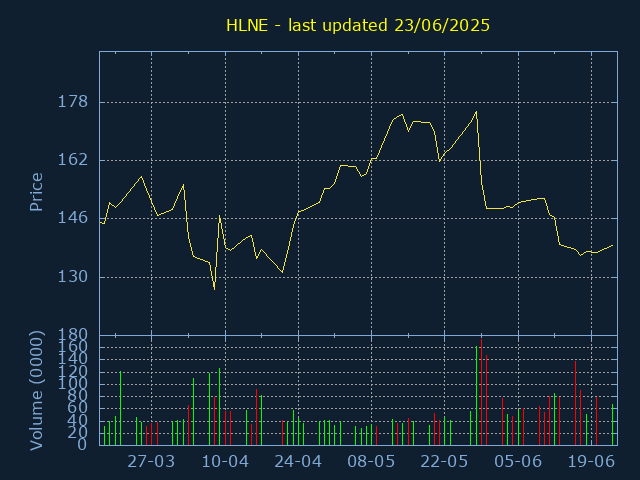Click the date label 27-03
The width and height of the screenshot is (640, 480).
pyautogui.click(x=151, y=462)
